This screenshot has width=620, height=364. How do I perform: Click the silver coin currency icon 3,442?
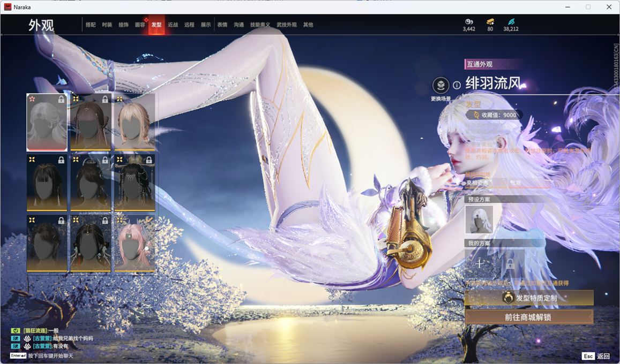coord(469,21)
